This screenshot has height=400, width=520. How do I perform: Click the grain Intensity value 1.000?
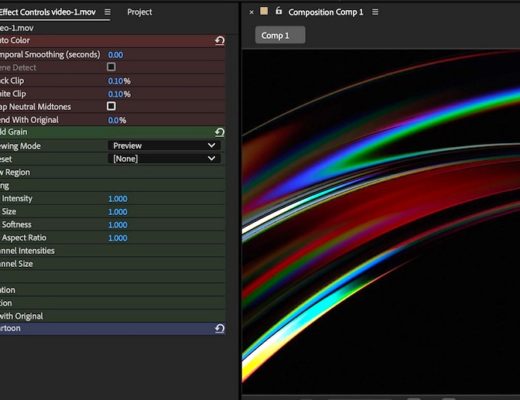pyautogui.click(x=118, y=199)
